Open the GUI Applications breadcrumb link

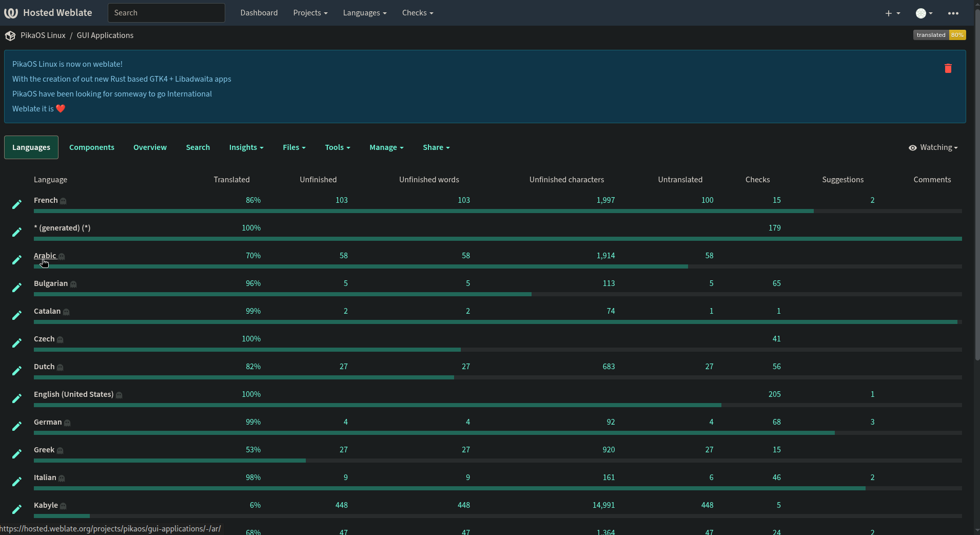(105, 35)
